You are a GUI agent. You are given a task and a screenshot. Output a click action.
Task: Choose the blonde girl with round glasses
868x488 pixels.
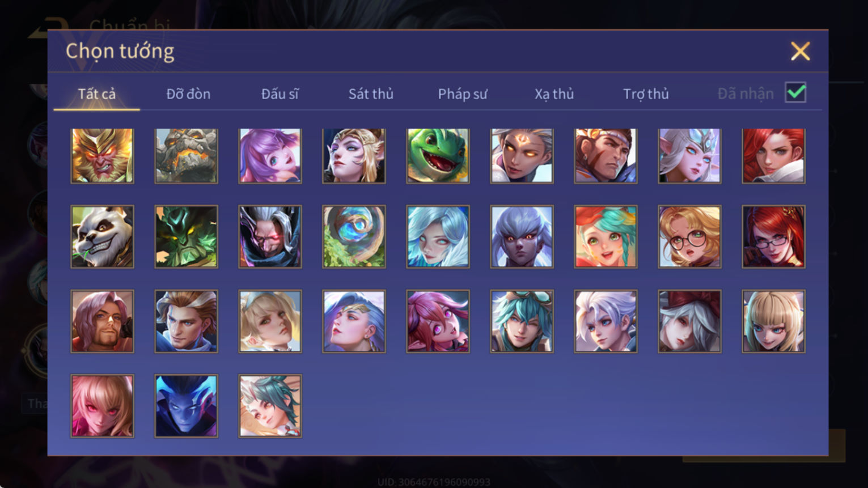pyautogui.click(x=689, y=236)
